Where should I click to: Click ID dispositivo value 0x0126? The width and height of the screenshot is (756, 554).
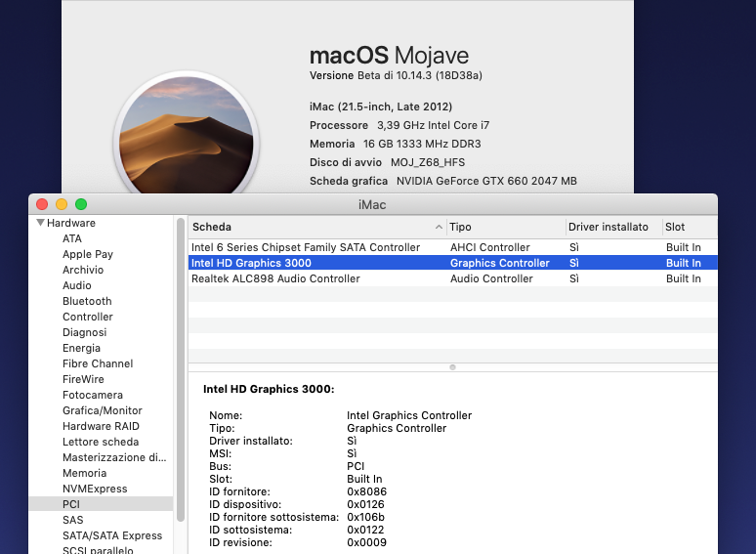[365, 504]
